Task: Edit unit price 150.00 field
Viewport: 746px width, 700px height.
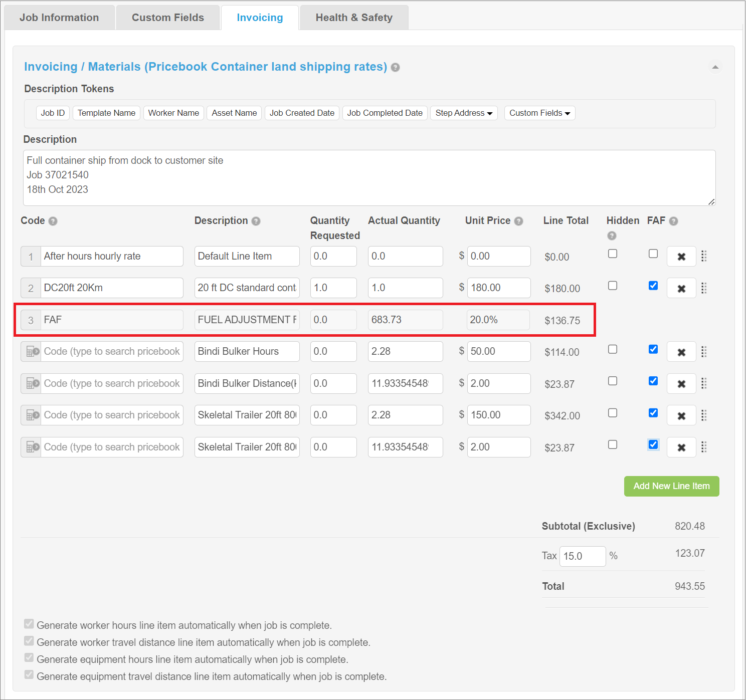Action: (498, 415)
